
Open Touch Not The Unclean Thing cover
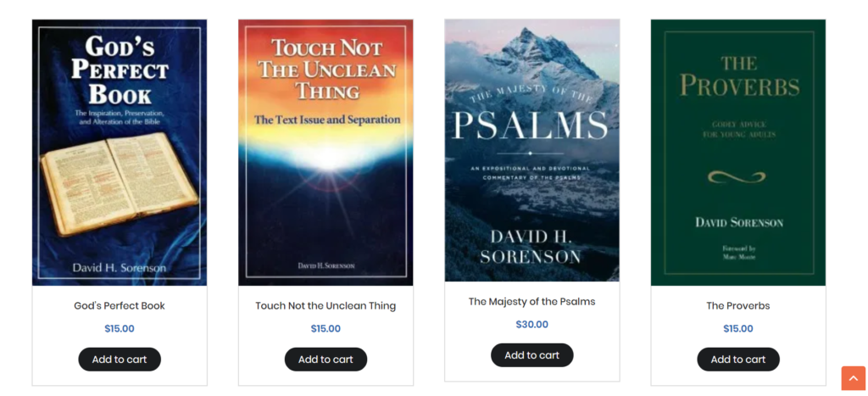[325, 153]
